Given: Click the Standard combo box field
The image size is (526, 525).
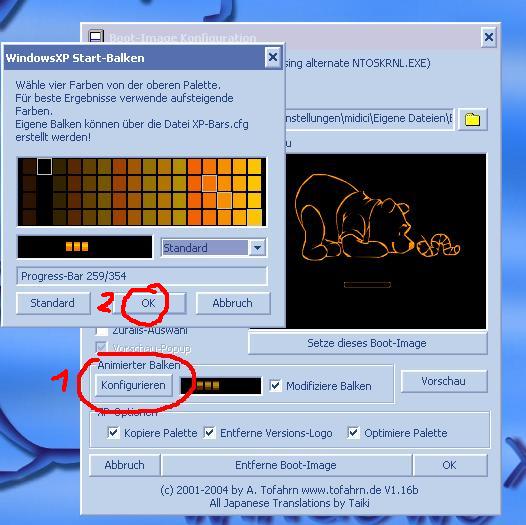Looking at the screenshot, I should click(213, 248).
